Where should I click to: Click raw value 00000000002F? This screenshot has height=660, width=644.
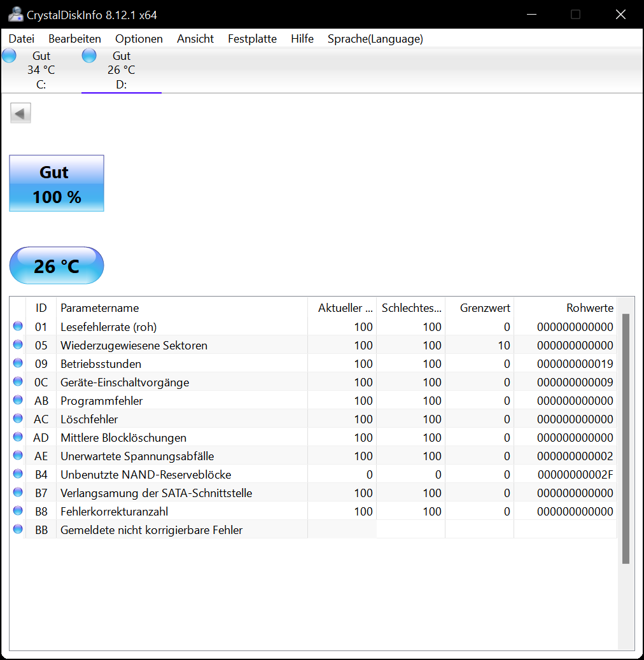point(575,475)
